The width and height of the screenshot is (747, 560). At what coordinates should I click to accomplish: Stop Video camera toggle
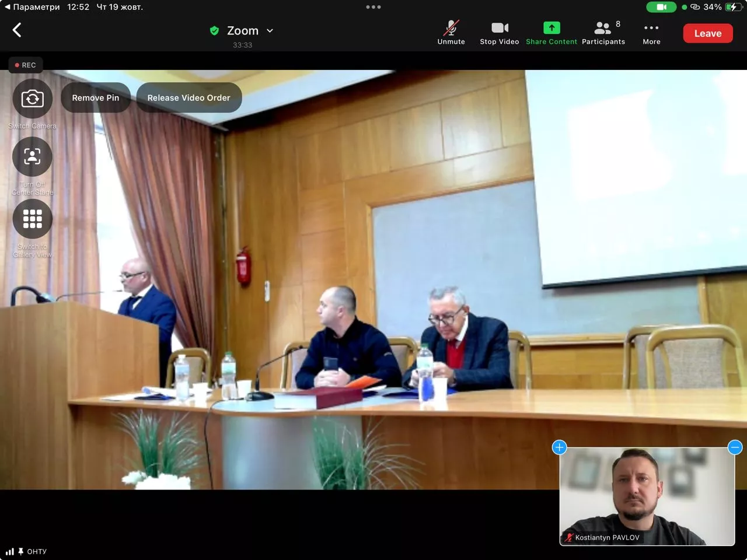coord(500,33)
